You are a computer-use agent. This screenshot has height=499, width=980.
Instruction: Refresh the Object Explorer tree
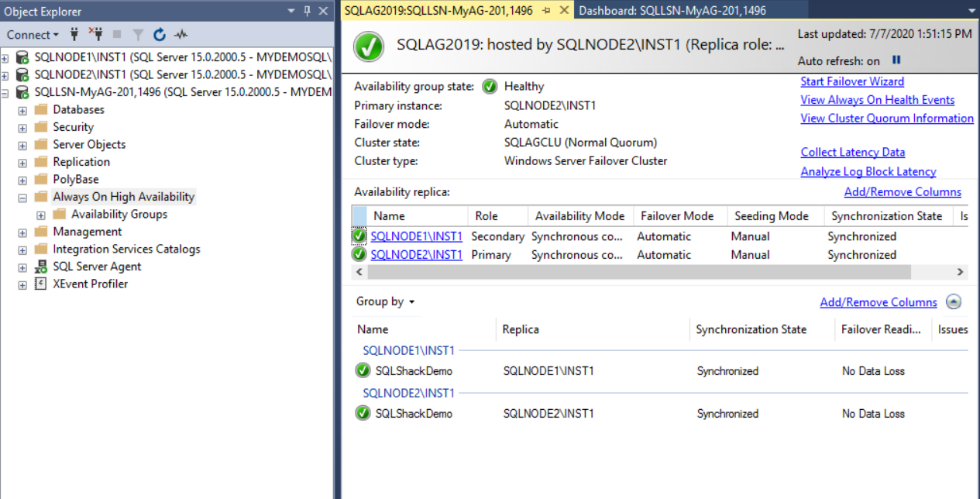click(160, 34)
